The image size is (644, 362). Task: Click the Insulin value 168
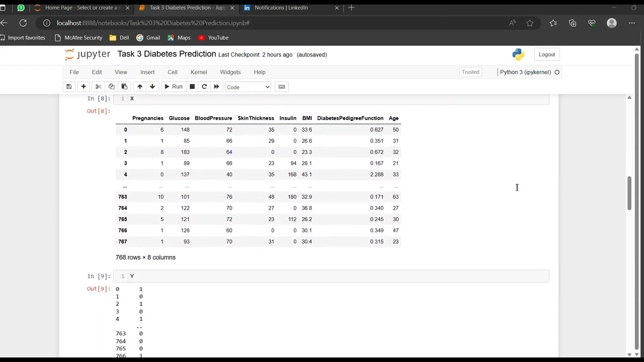click(x=292, y=174)
